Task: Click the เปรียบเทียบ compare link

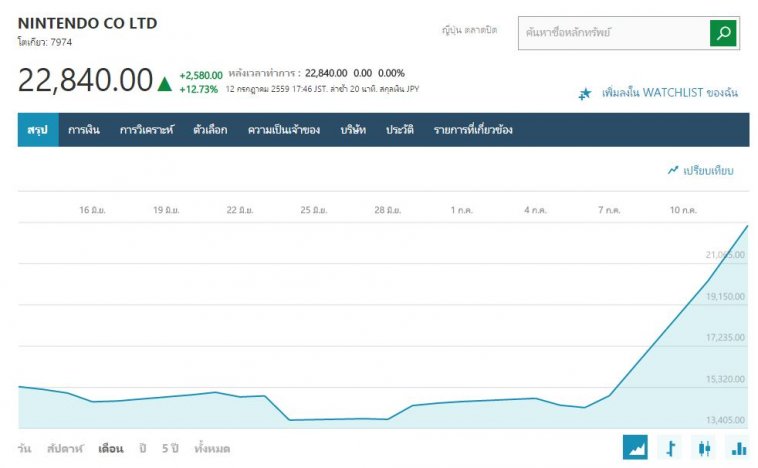Action: 708,171
